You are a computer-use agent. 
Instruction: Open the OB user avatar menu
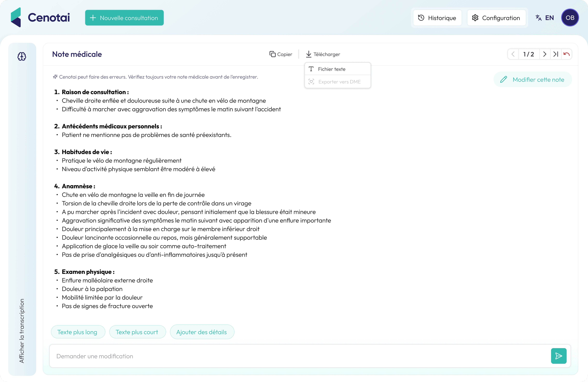point(570,18)
